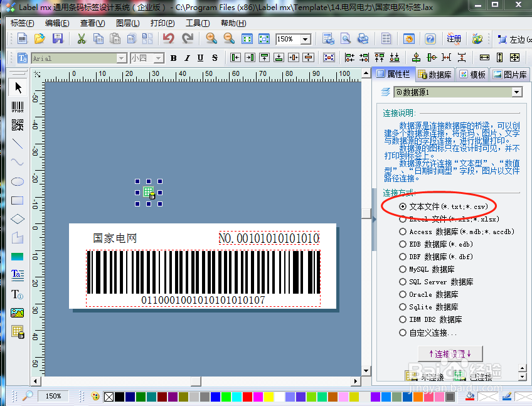Select DBF 数据库 connection option
Screen dimensions: 532x406
436,257
